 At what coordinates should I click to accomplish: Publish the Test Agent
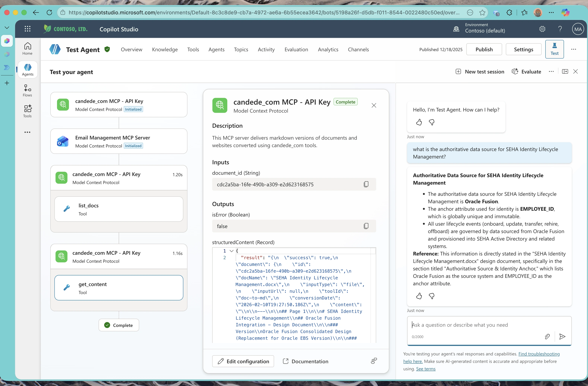(x=484, y=49)
